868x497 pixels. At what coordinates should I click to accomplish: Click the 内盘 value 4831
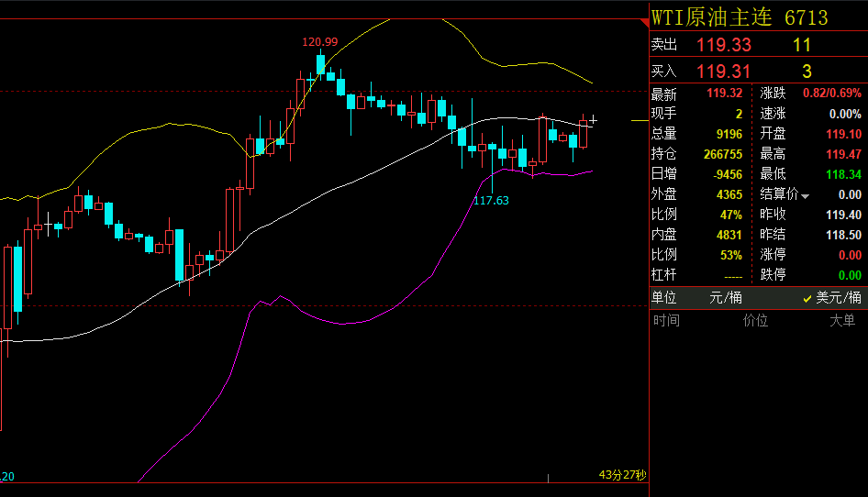pos(729,236)
